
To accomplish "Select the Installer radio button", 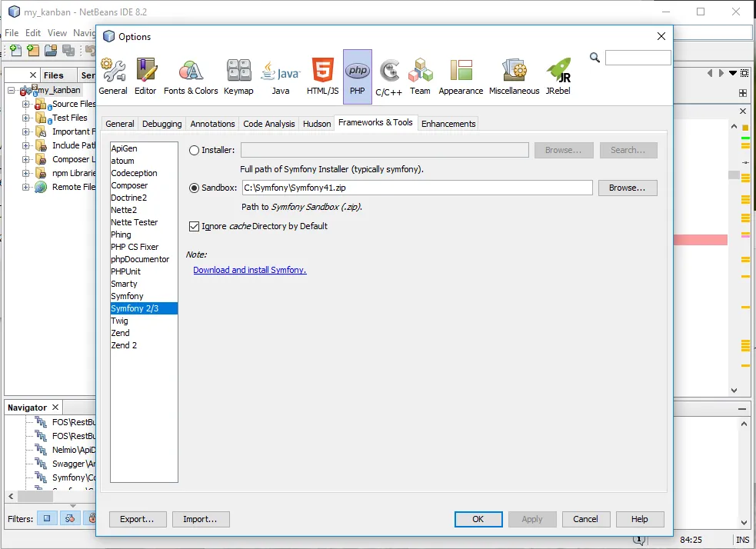I will point(194,151).
